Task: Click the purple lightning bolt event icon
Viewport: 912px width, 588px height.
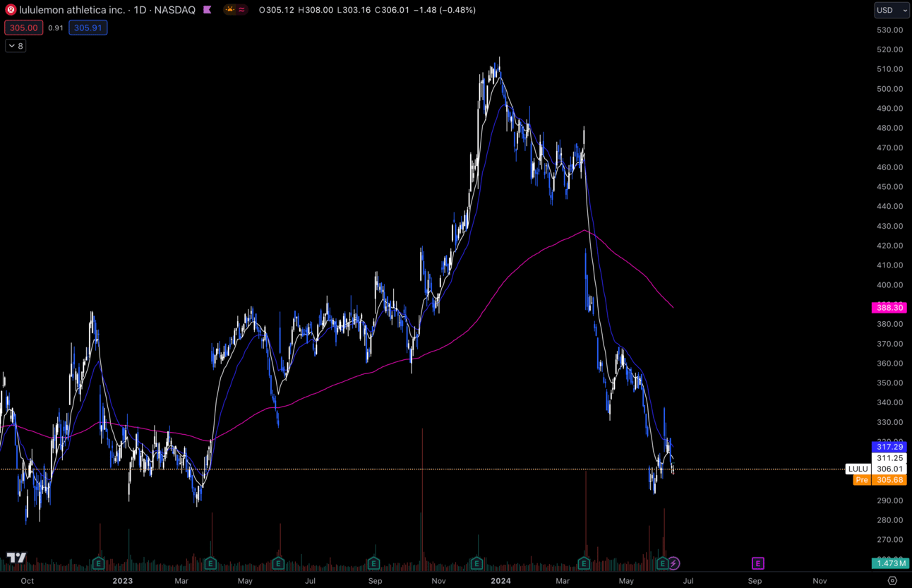Action: pyautogui.click(x=674, y=563)
